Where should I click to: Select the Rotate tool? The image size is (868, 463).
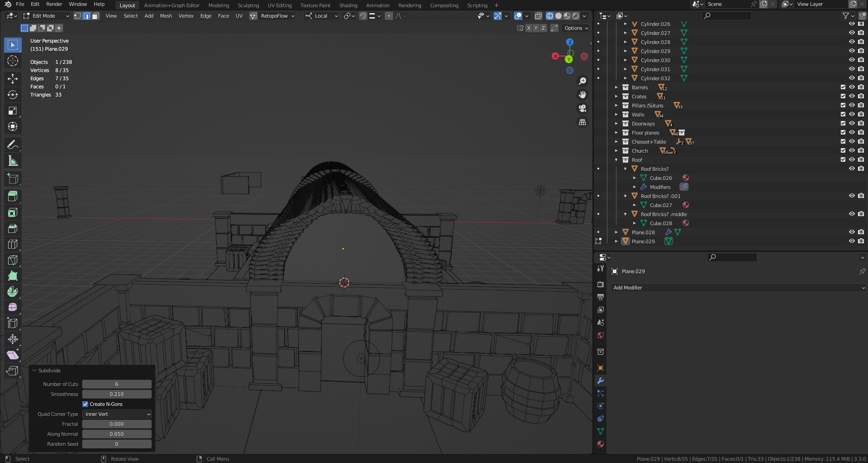[x=13, y=95]
